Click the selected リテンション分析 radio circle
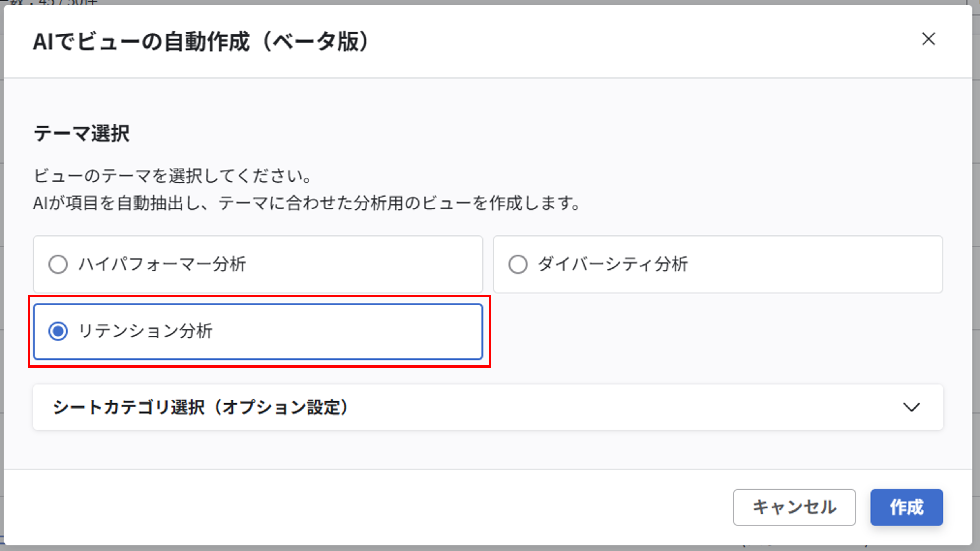The image size is (980, 551). pos(58,331)
